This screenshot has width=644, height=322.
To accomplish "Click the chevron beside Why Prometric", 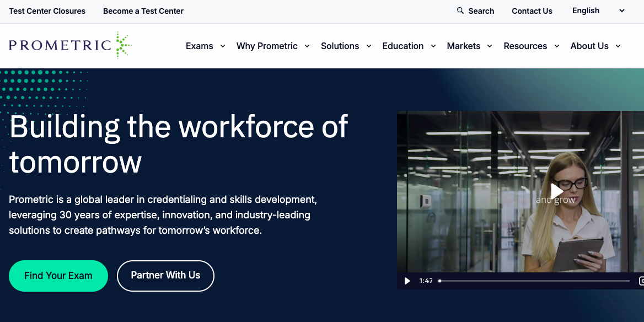I will [307, 46].
